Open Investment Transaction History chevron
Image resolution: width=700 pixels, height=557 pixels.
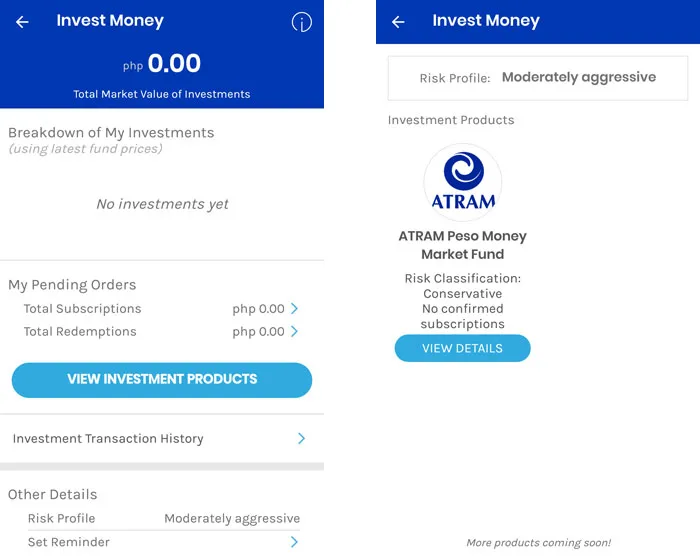pos(301,438)
